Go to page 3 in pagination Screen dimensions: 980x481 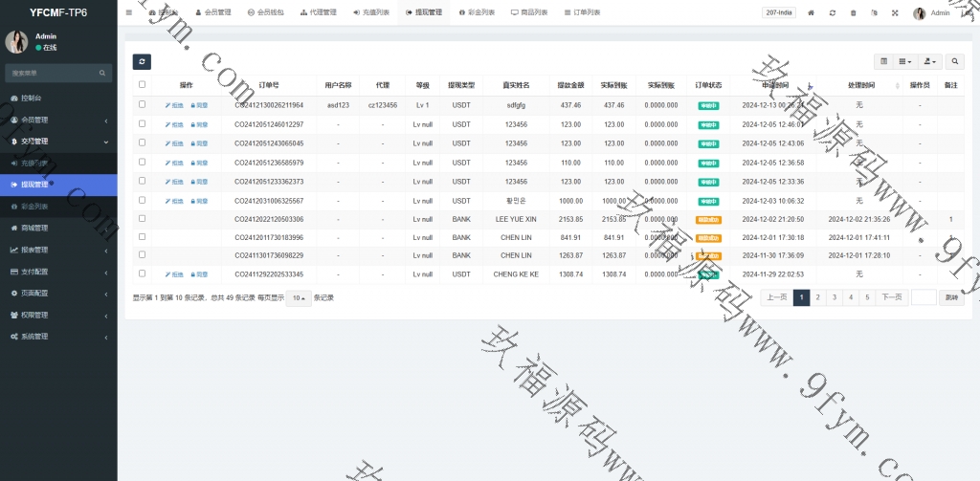click(x=835, y=297)
